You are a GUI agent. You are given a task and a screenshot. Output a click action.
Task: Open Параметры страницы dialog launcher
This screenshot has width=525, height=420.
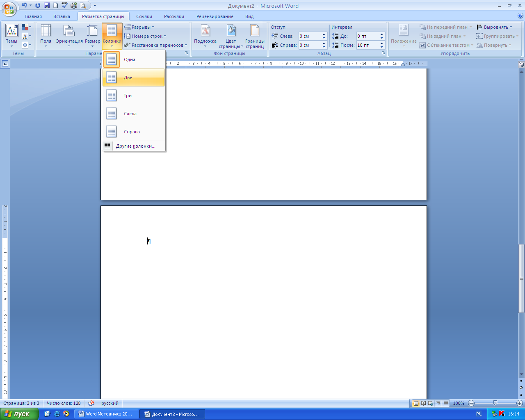[187, 53]
